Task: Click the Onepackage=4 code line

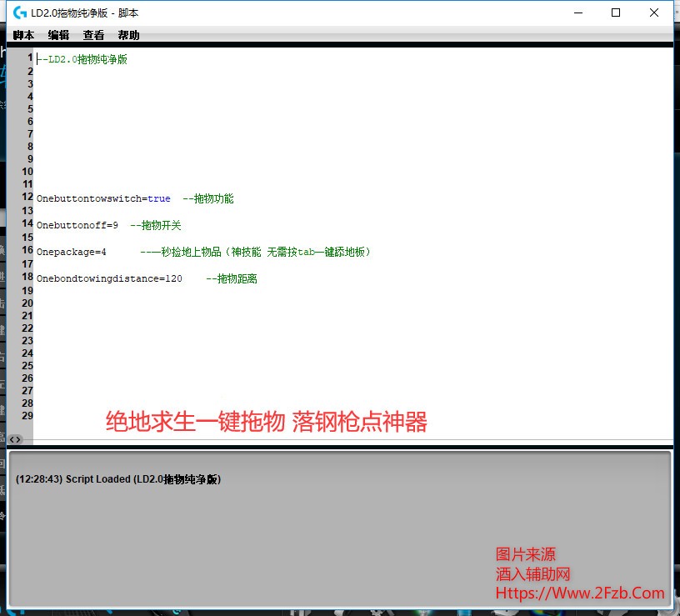Action: coord(71,252)
